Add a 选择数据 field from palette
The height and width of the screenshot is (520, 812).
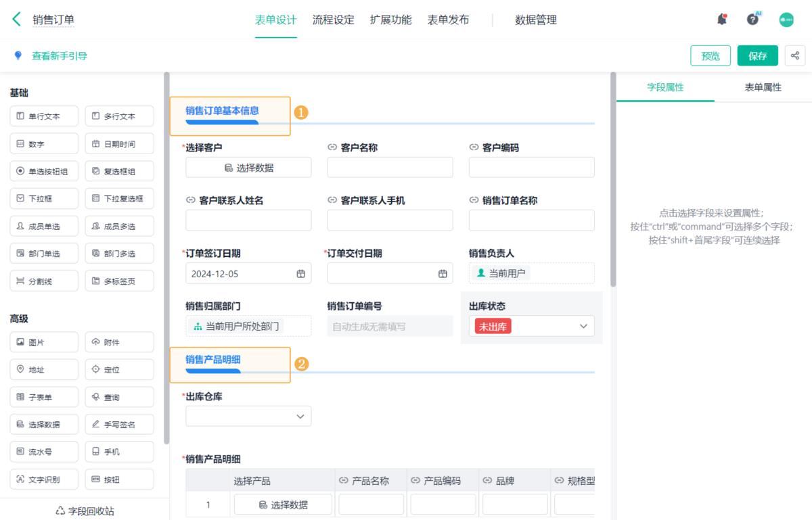[44, 425]
